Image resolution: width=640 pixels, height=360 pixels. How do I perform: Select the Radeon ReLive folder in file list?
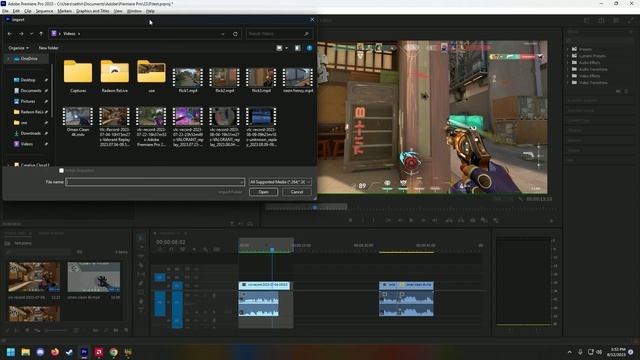tap(115, 76)
